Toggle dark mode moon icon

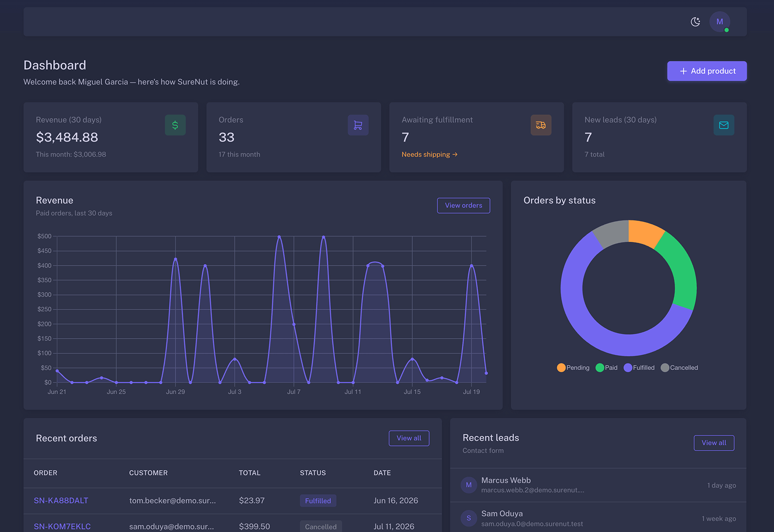point(695,22)
